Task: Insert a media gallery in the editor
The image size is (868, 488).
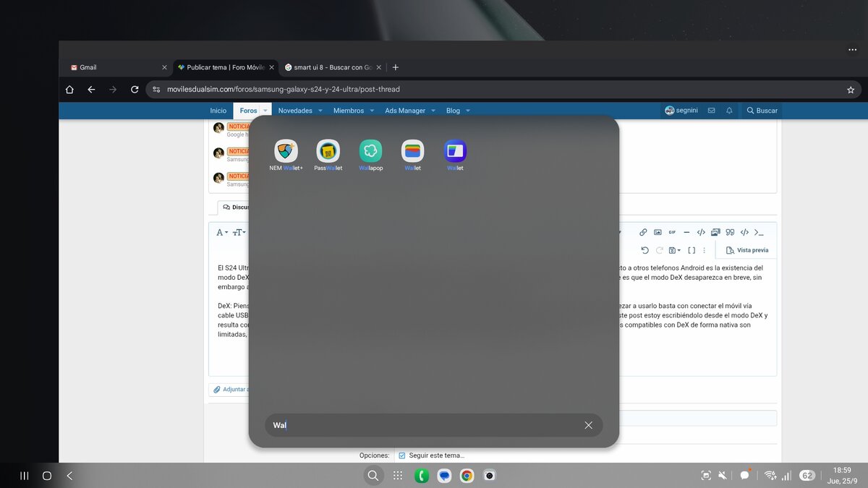Action: pos(715,232)
